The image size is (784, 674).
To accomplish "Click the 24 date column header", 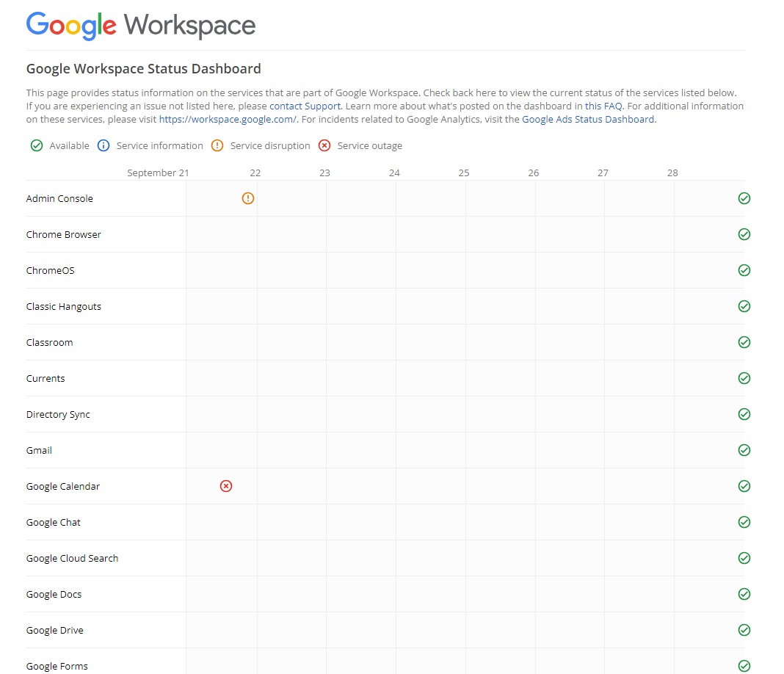I will point(394,173).
